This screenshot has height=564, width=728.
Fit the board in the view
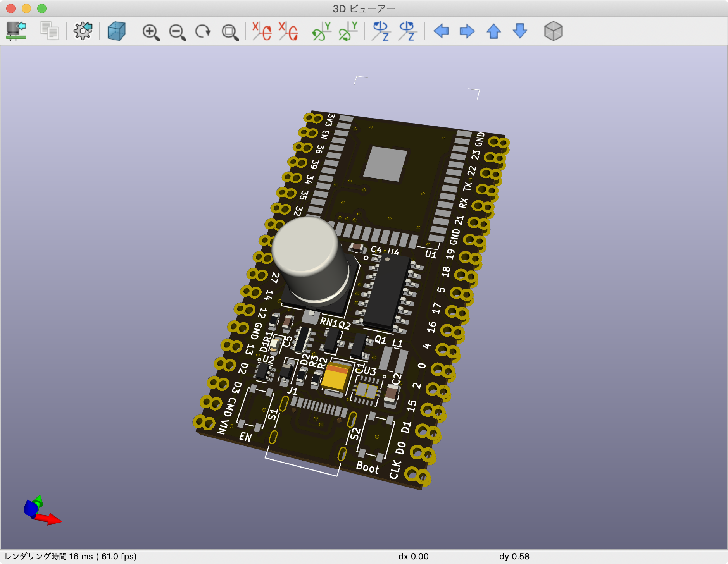(230, 32)
